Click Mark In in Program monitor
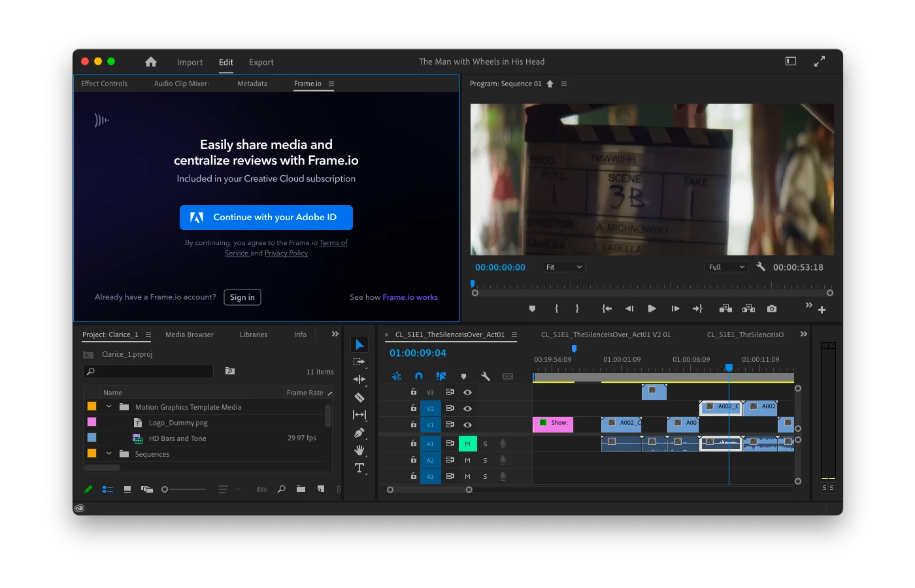The height and width of the screenshot is (588, 915). click(556, 308)
